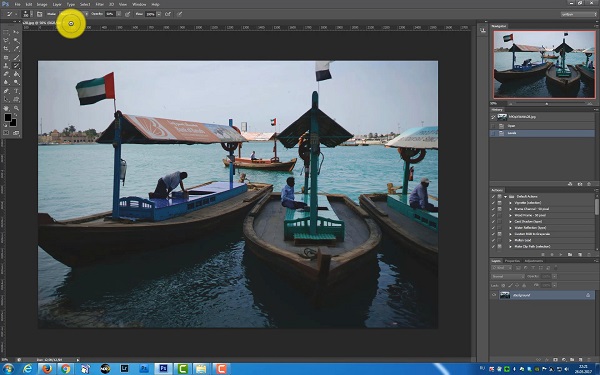Expand the Vignette action

pyautogui.click(x=510, y=202)
